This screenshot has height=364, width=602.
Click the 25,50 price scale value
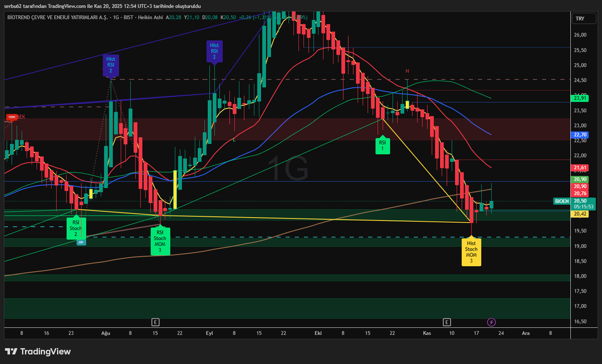(580, 50)
